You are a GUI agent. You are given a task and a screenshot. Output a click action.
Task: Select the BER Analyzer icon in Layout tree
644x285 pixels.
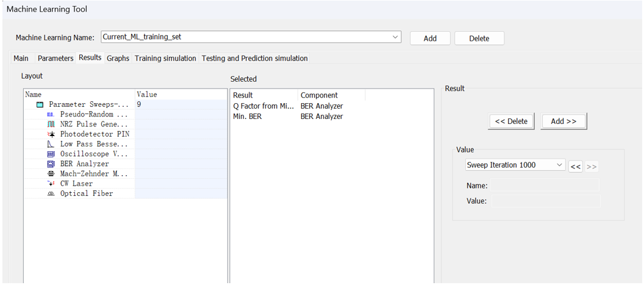point(51,164)
